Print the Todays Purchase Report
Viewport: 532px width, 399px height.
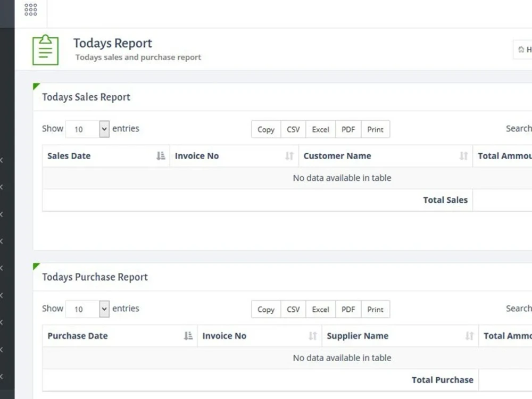(x=376, y=309)
